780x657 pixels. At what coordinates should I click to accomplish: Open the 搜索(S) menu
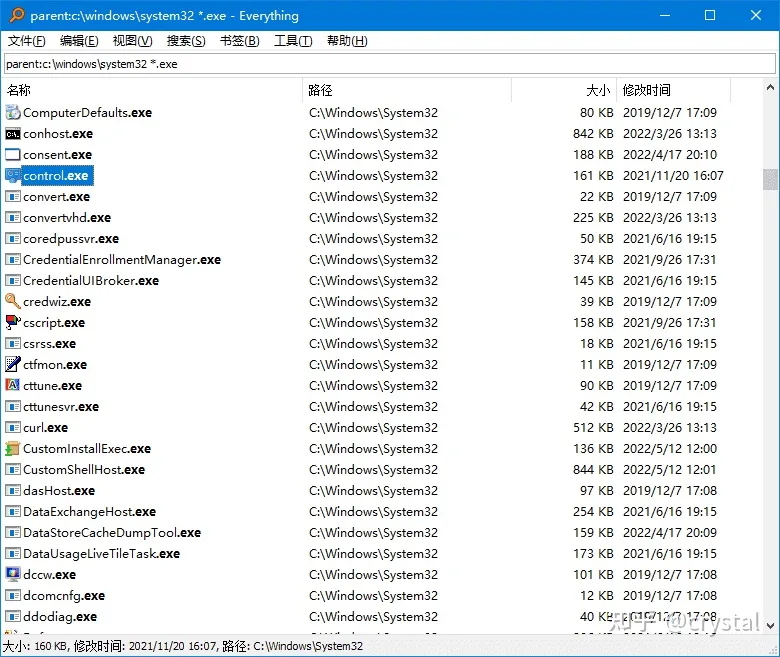coord(186,41)
